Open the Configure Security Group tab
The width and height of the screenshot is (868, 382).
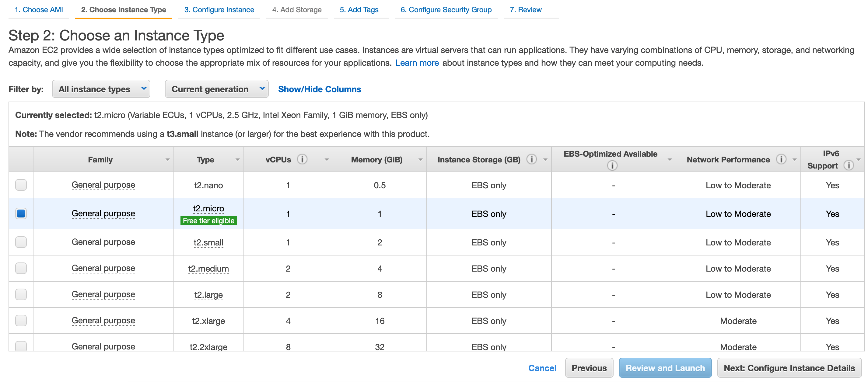[446, 9]
